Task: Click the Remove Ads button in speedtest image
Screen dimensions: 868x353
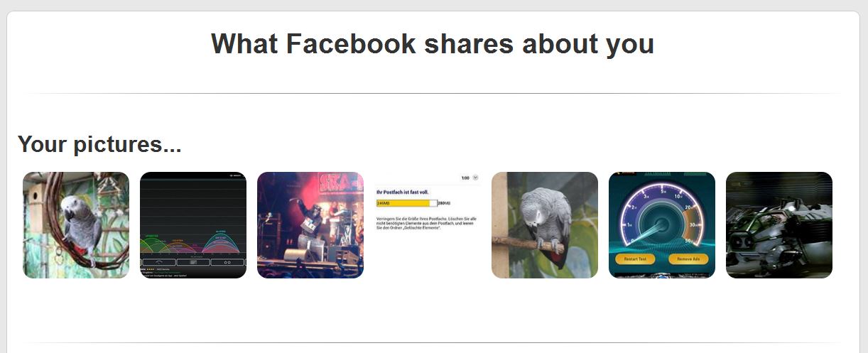Action: (x=688, y=259)
